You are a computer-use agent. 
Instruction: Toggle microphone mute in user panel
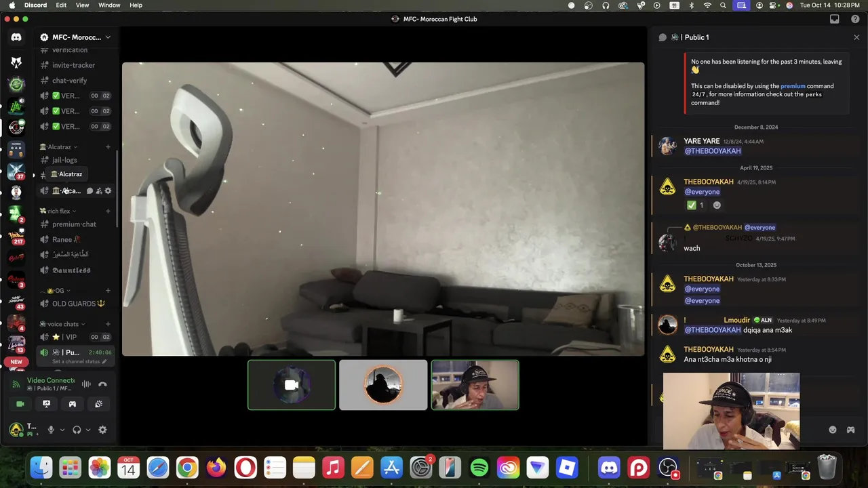point(51,430)
